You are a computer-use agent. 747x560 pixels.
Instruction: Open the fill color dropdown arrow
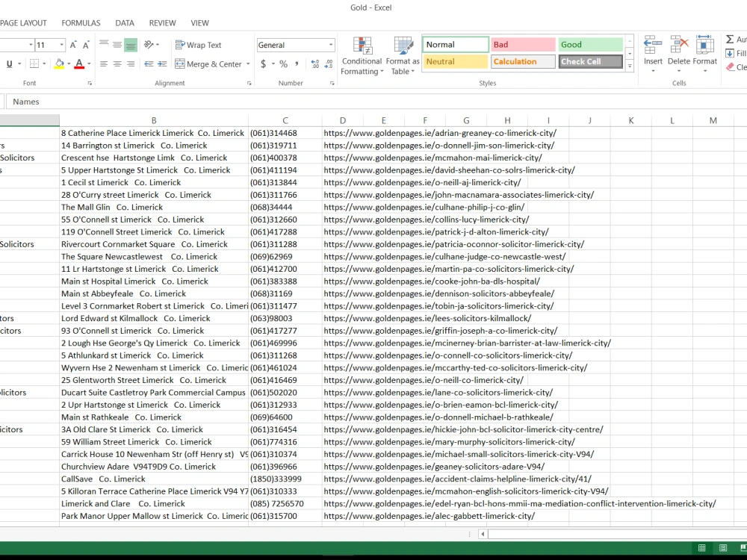69,63
